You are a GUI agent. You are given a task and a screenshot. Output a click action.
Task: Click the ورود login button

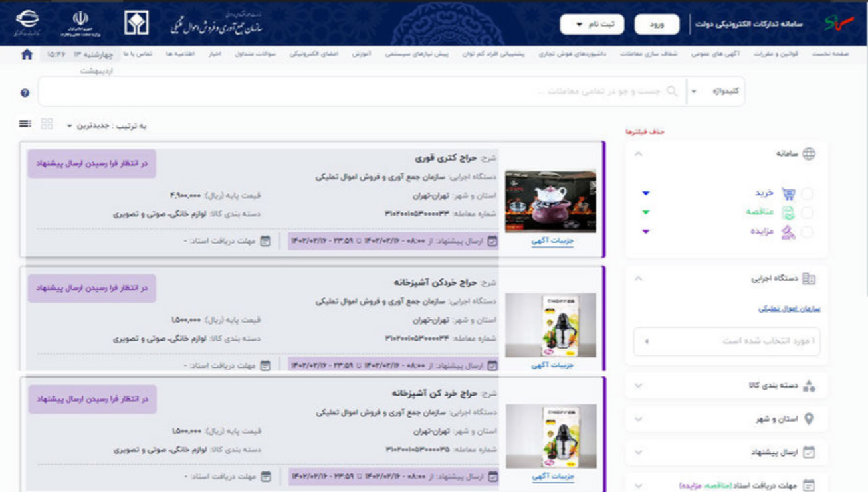click(x=657, y=25)
